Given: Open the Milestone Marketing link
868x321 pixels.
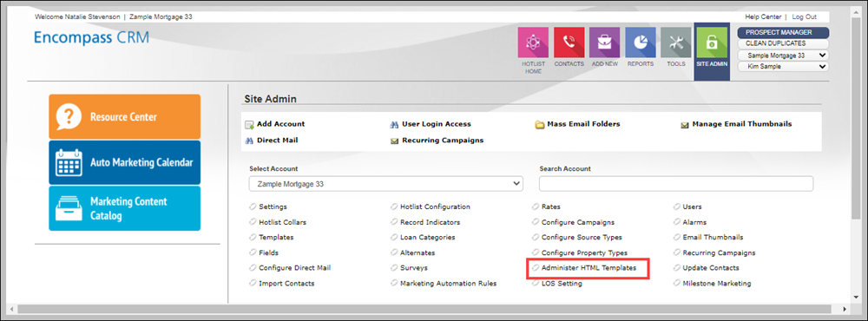Looking at the screenshot, I should (x=717, y=284).
